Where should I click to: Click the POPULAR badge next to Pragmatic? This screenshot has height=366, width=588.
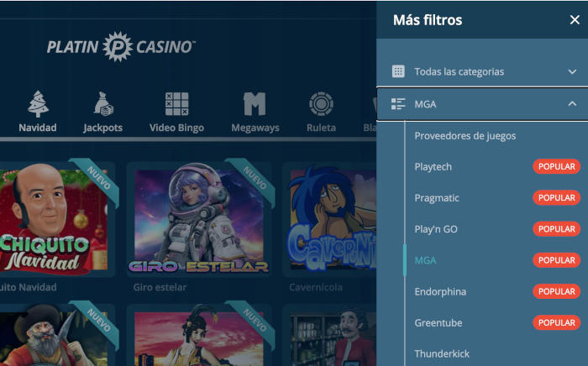point(556,198)
